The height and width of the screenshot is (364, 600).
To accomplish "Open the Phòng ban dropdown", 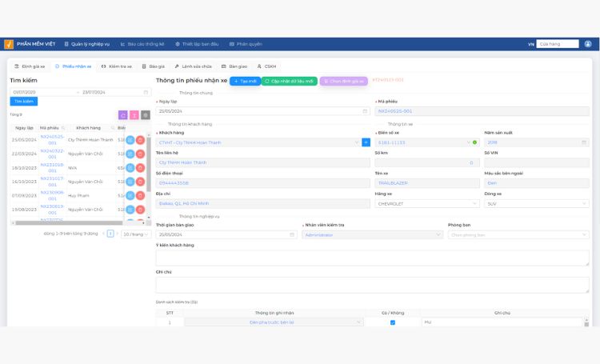I will pos(518,235).
